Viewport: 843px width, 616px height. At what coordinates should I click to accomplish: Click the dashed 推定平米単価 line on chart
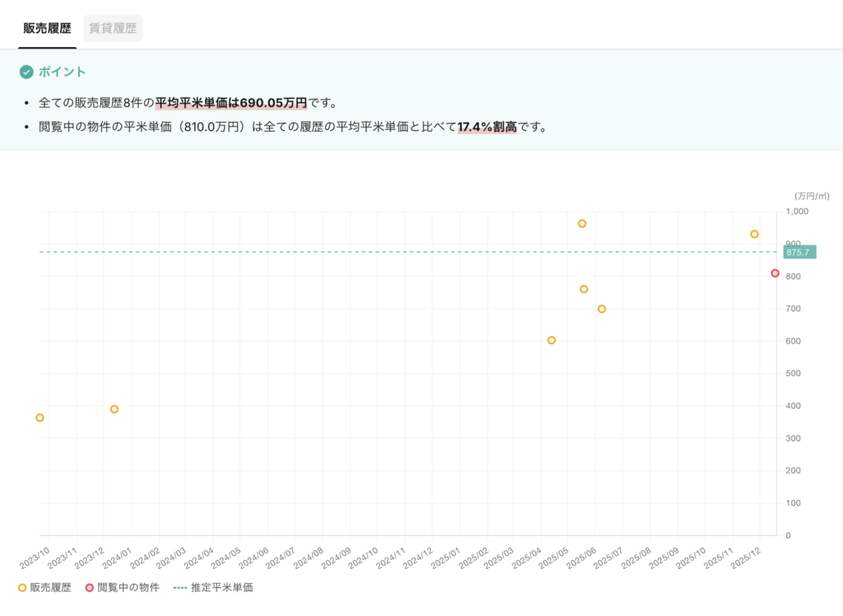[329, 252]
